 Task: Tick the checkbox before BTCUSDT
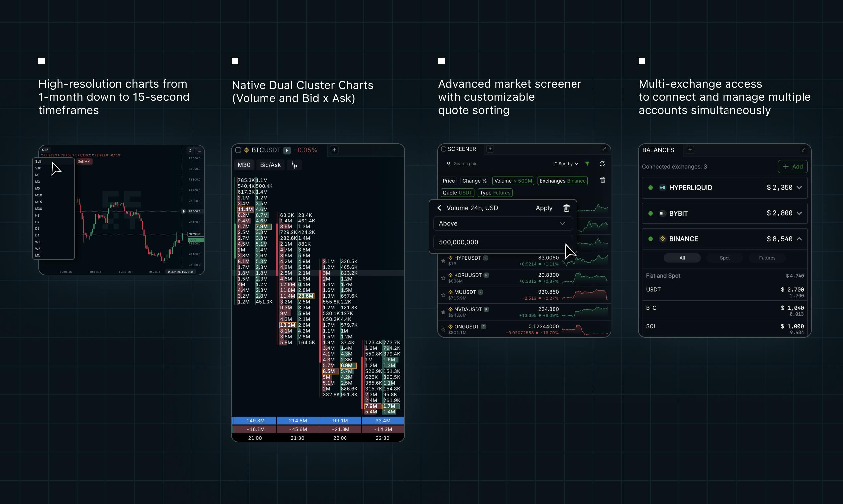pyautogui.click(x=238, y=150)
